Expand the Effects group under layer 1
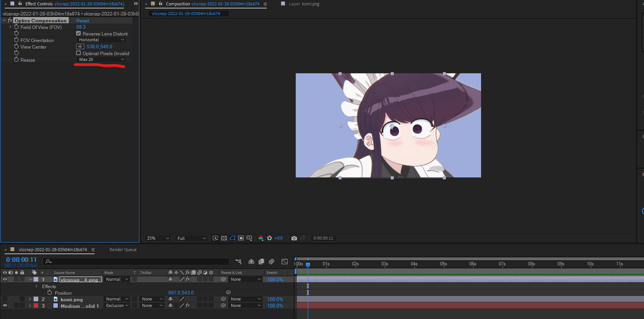This screenshot has height=319, width=644. click(x=36, y=286)
